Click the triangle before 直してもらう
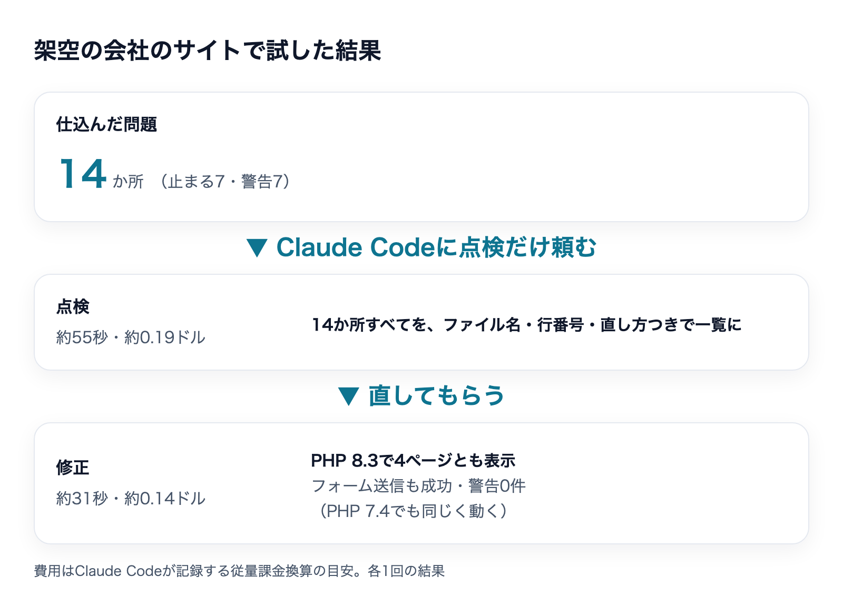This screenshot has height=616, width=843. [349, 396]
